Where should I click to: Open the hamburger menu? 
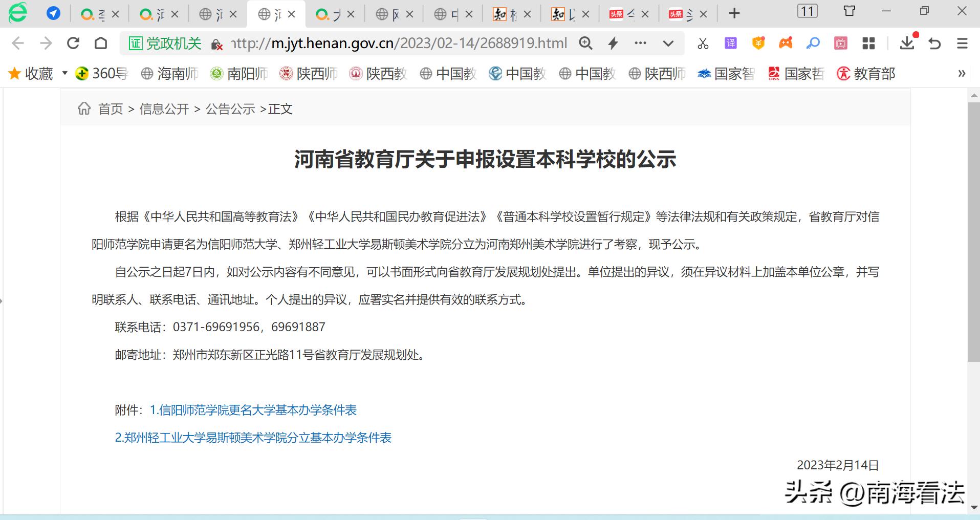[961, 43]
